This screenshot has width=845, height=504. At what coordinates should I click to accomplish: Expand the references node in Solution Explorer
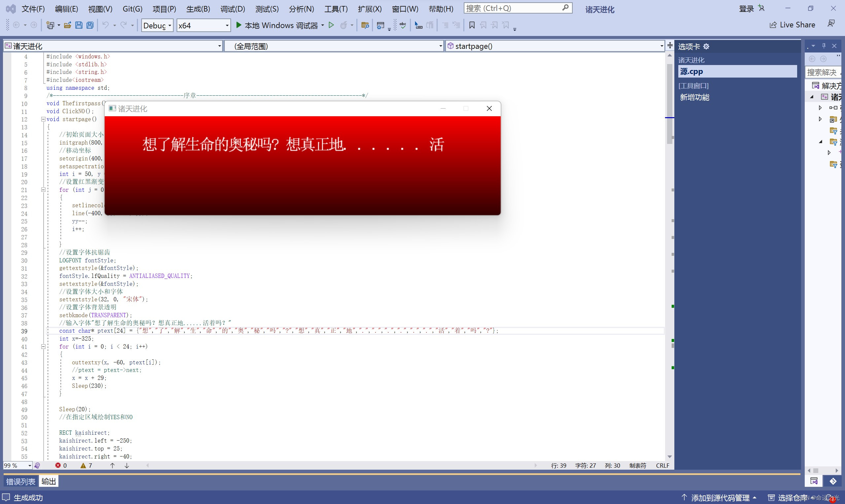(x=820, y=108)
